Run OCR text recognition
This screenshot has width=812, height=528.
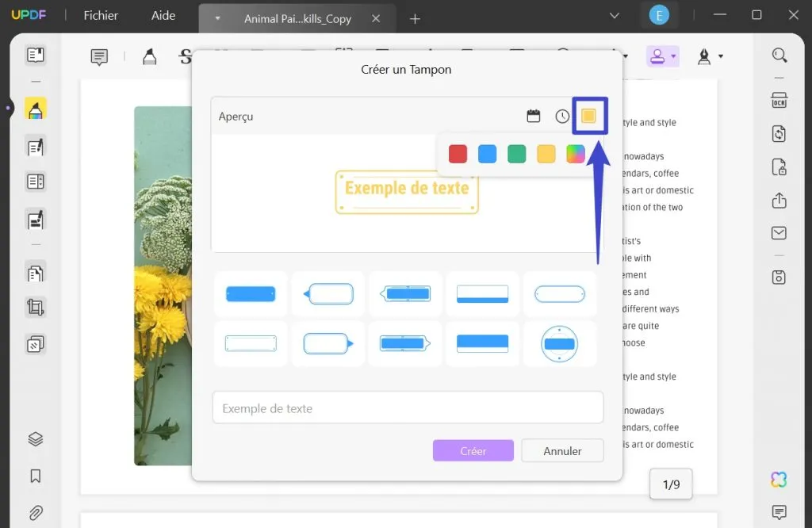coord(779,100)
